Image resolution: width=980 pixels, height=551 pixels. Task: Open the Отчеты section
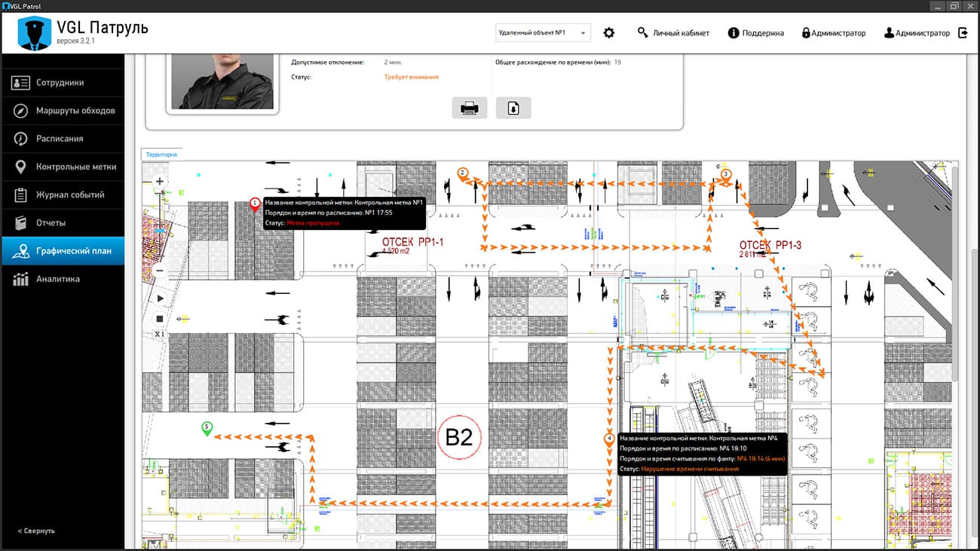coord(62,222)
